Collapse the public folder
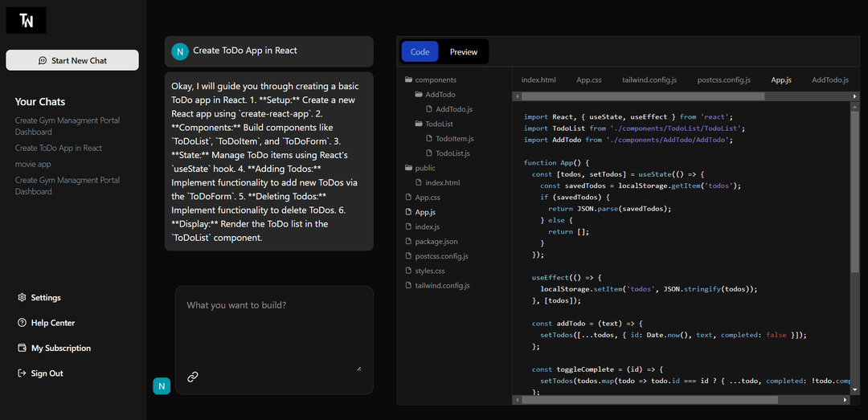The image size is (868, 420). pyautogui.click(x=420, y=168)
